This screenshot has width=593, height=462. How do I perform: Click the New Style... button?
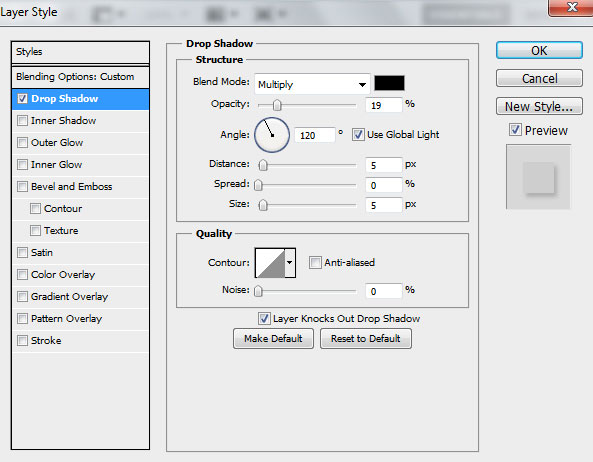[539, 107]
